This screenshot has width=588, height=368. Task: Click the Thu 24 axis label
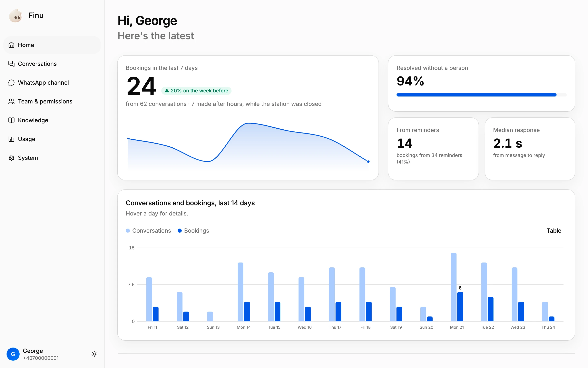(x=548, y=327)
